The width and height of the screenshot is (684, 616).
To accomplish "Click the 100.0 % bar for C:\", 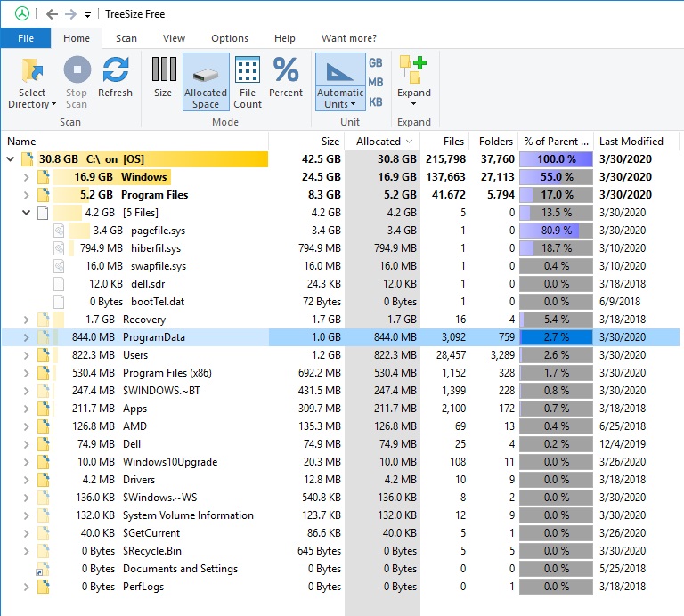I will 556,159.
